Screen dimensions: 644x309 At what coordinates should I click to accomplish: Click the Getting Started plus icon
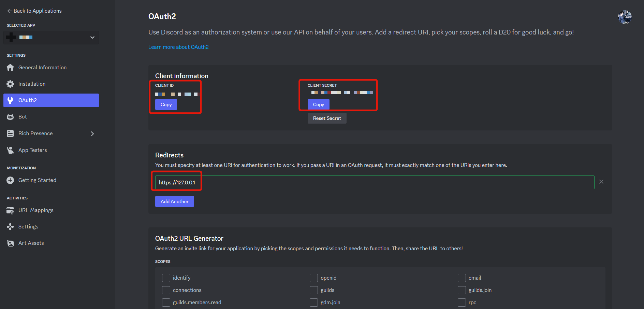[10, 180]
